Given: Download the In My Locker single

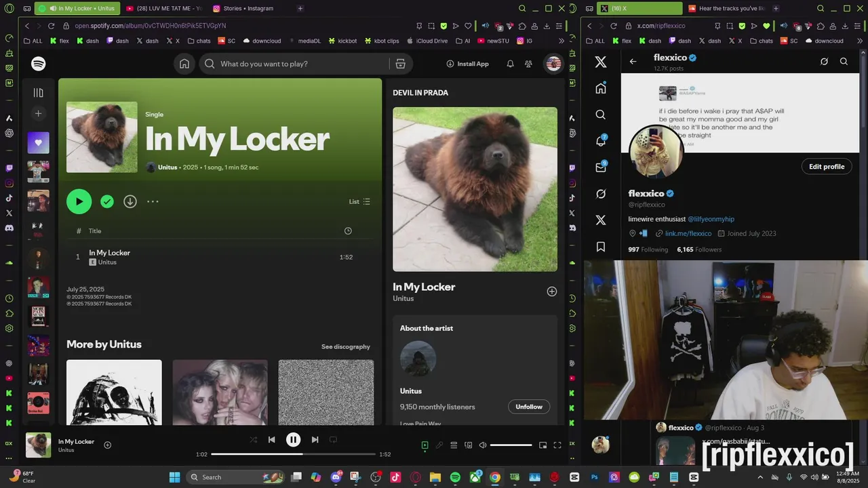Looking at the screenshot, I should coord(130,201).
